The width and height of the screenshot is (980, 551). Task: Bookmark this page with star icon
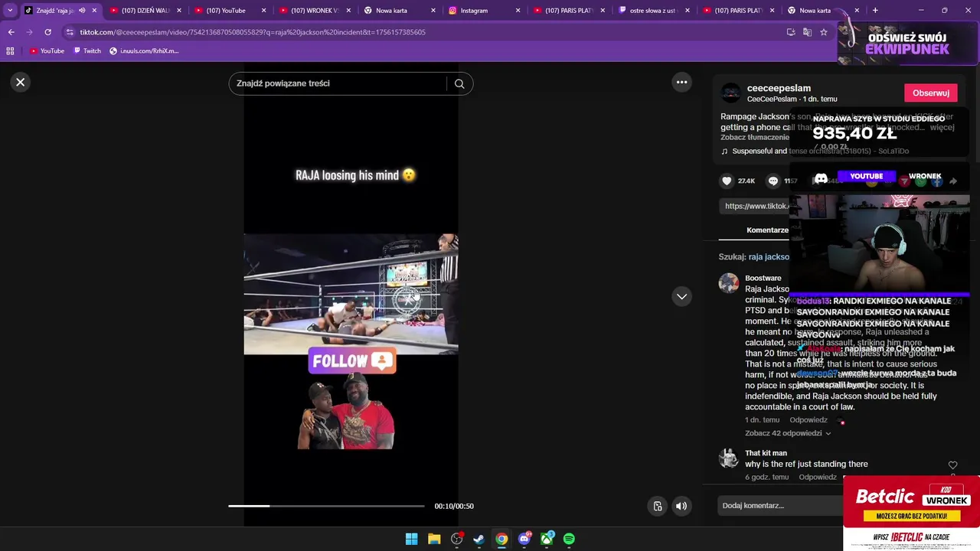click(824, 32)
